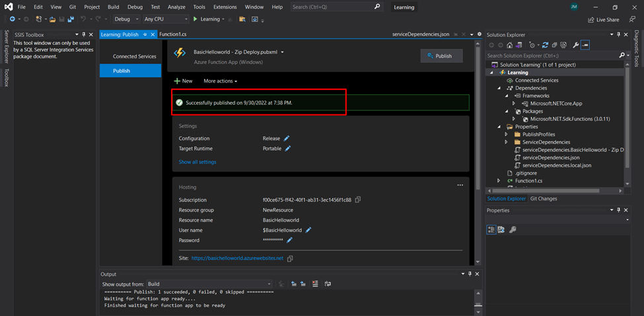Toggle auto-hide pin on Output window
Viewport: 644px width, 316px height.
(x=471, y=274)
